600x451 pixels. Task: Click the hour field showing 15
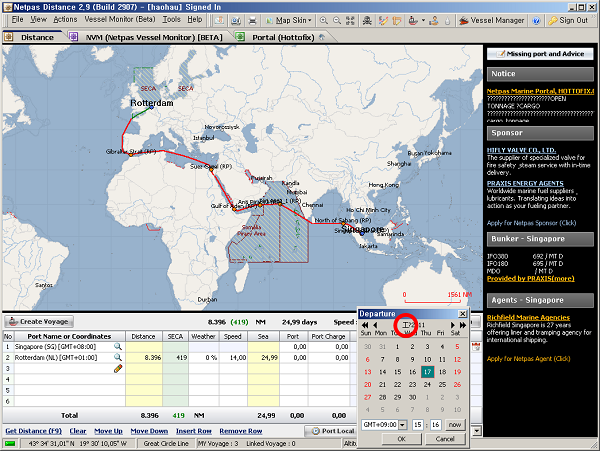coord(420,425)
